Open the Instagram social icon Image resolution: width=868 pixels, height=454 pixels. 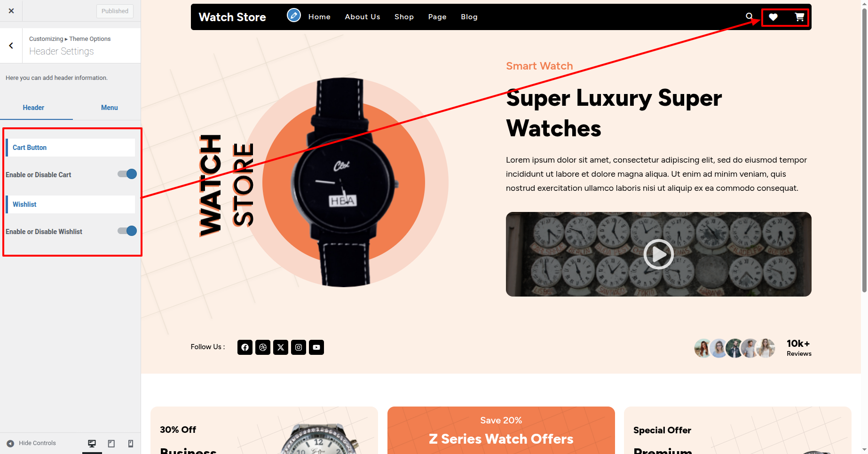(299, 347)
